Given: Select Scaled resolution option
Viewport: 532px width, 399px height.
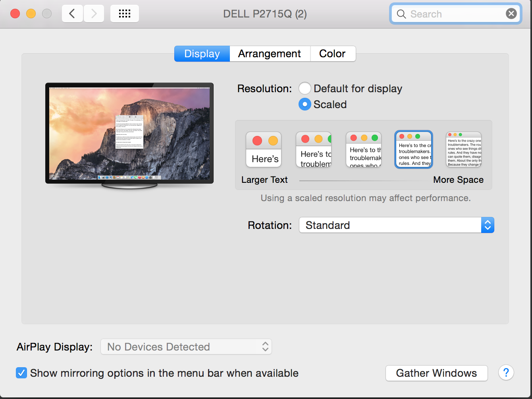Looking at the screenshot, I should (305, 104).
